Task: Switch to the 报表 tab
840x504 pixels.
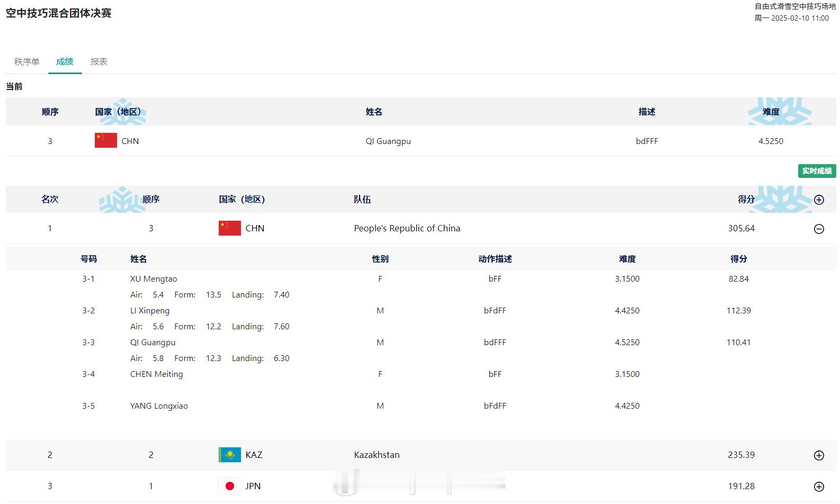Action: (99, 61)
